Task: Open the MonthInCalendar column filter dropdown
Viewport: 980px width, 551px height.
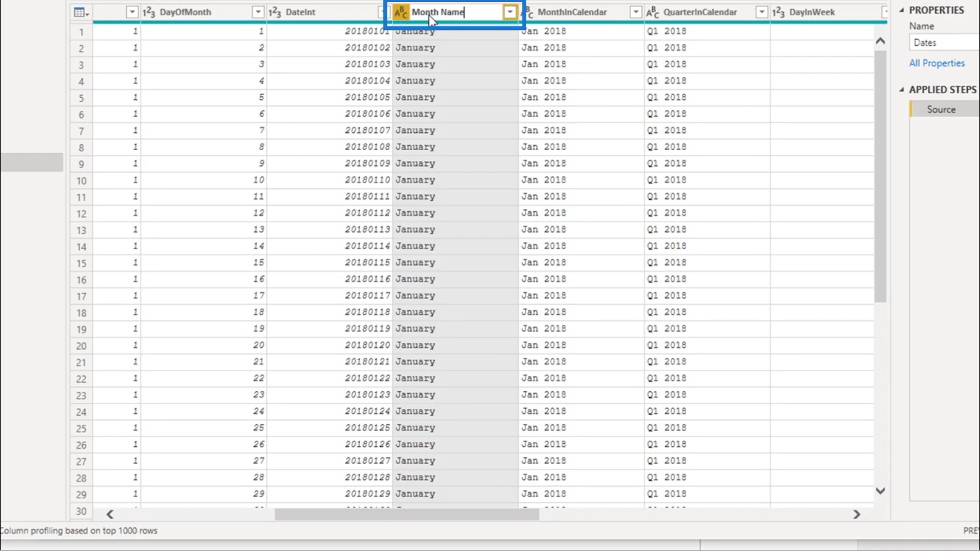Action: tap(636, 12)
